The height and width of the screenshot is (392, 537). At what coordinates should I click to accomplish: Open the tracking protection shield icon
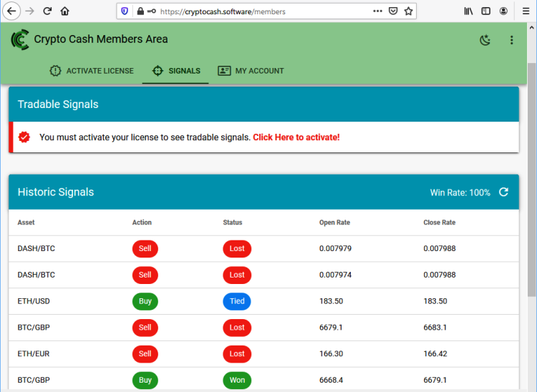(x=125, y=11)
